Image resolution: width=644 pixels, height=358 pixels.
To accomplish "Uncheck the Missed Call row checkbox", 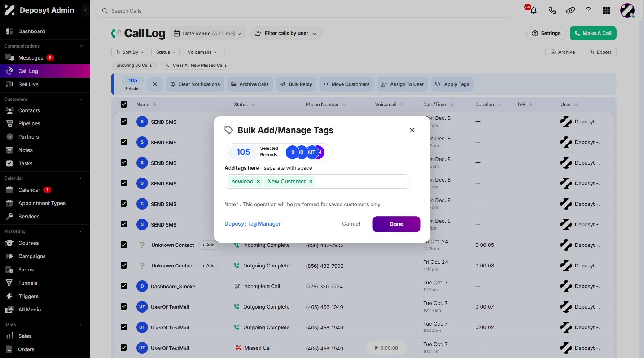I will tap(124, 348).
